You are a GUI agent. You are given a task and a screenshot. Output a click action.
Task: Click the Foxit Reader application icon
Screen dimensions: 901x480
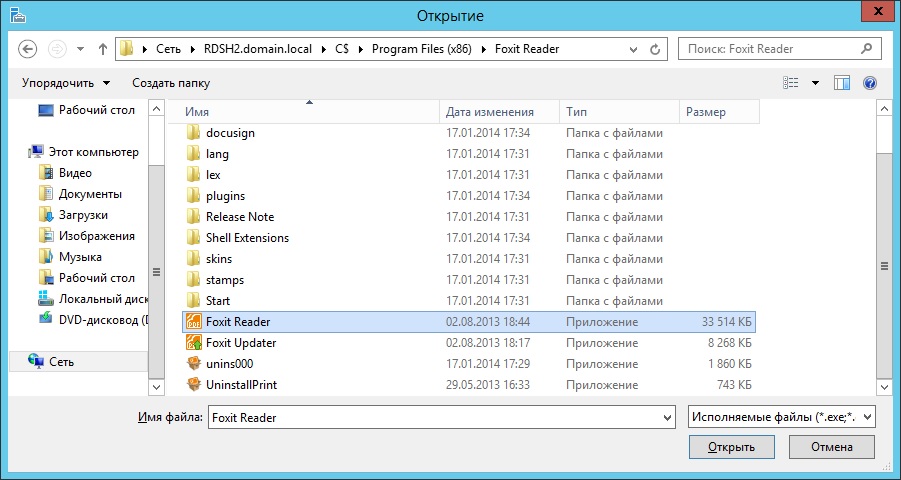coord(194,322)
